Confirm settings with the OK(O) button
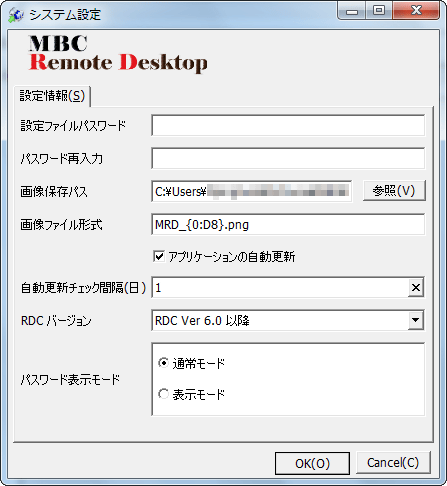 point(312,463)
